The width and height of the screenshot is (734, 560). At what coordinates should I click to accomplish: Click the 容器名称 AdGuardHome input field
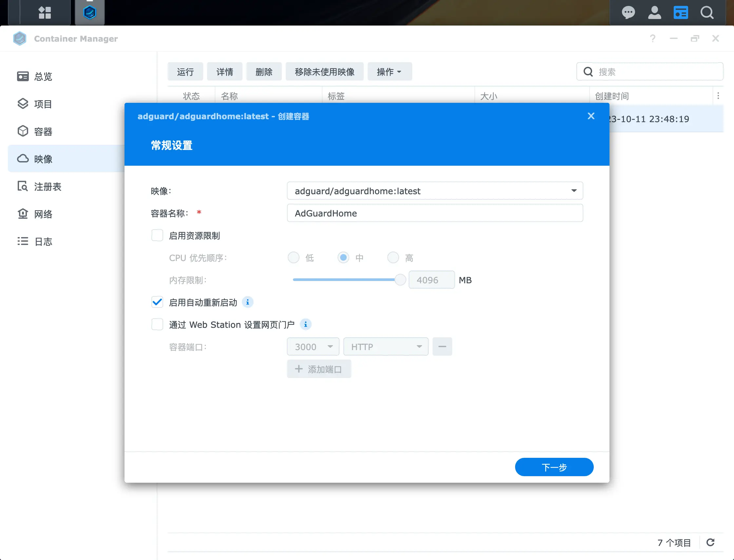pos(435,213)
